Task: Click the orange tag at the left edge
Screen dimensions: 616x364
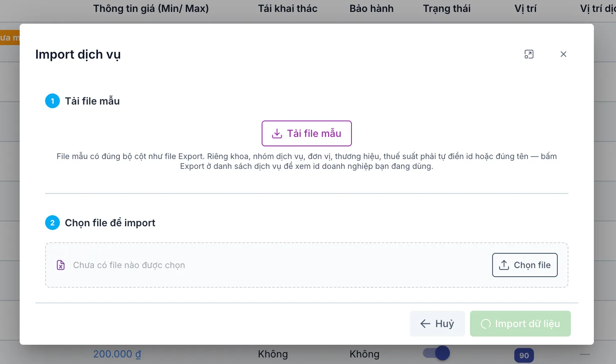Action: pyautogui.click(x=10, y=38)
